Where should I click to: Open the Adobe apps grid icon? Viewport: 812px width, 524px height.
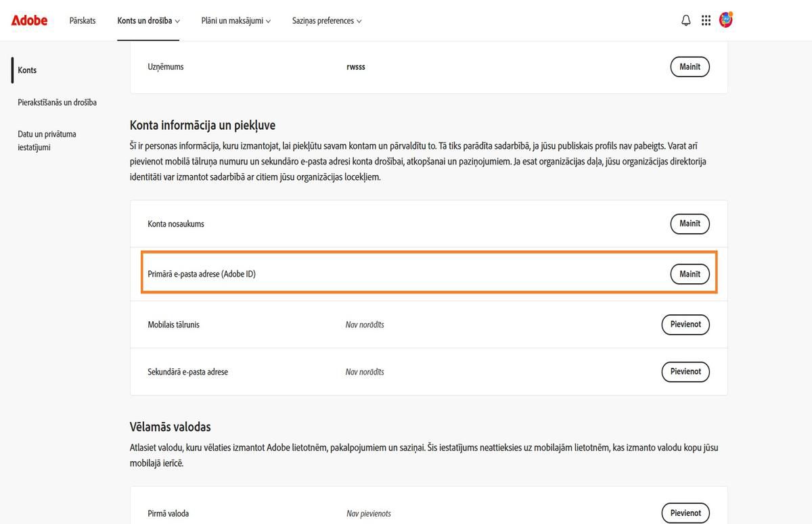click(x=706, y=20)
